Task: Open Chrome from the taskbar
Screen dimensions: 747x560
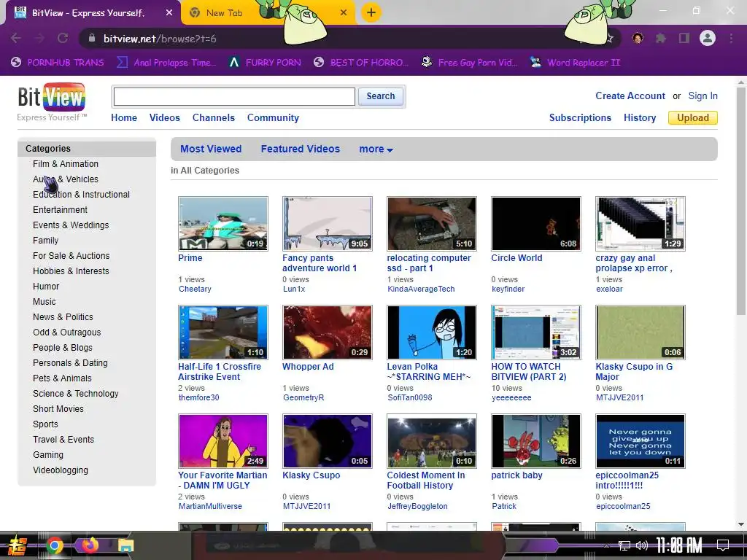Action: pyautogui.click(x=54, y=545)
